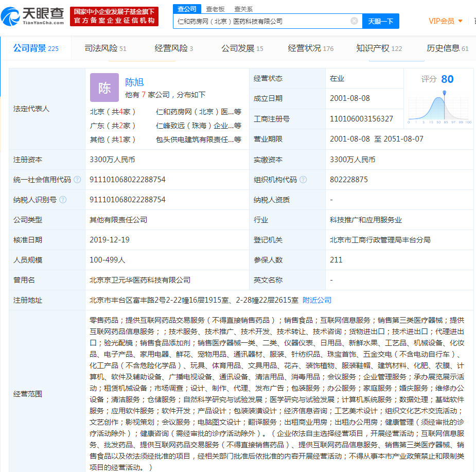
Task: Select 组织机构代码 value 802228875
Action: click(349, 180)
